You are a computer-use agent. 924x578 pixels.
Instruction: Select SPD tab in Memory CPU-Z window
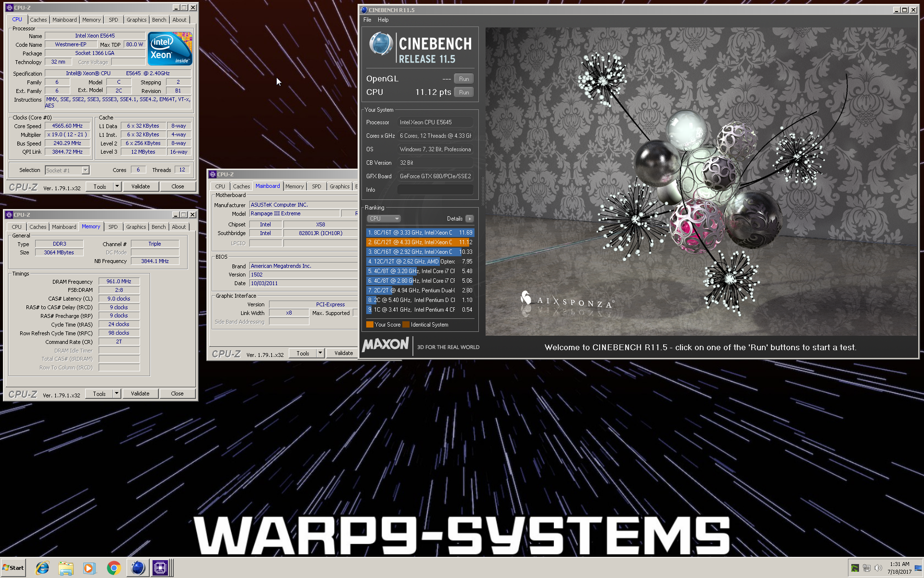tap(113, 227)
